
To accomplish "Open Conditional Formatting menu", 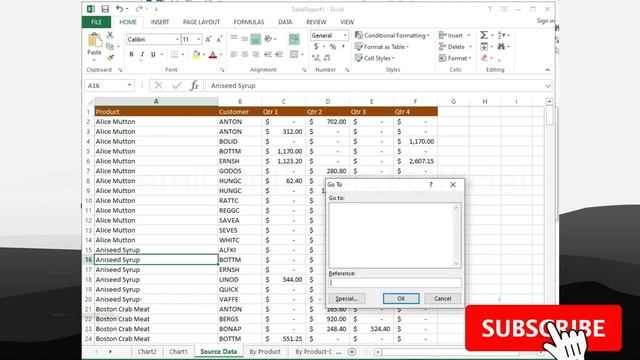I will 392,36.
